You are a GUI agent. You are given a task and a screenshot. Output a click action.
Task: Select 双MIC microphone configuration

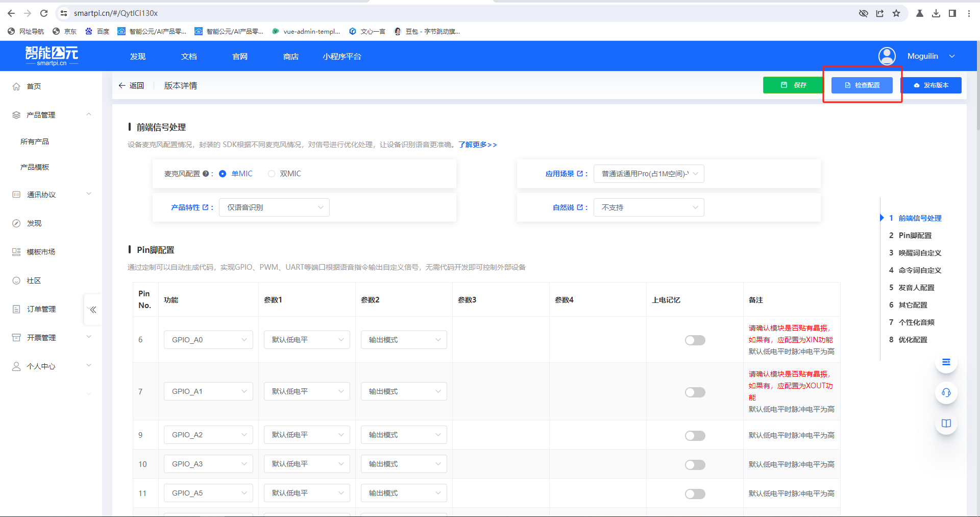click(x=272, y=174)
